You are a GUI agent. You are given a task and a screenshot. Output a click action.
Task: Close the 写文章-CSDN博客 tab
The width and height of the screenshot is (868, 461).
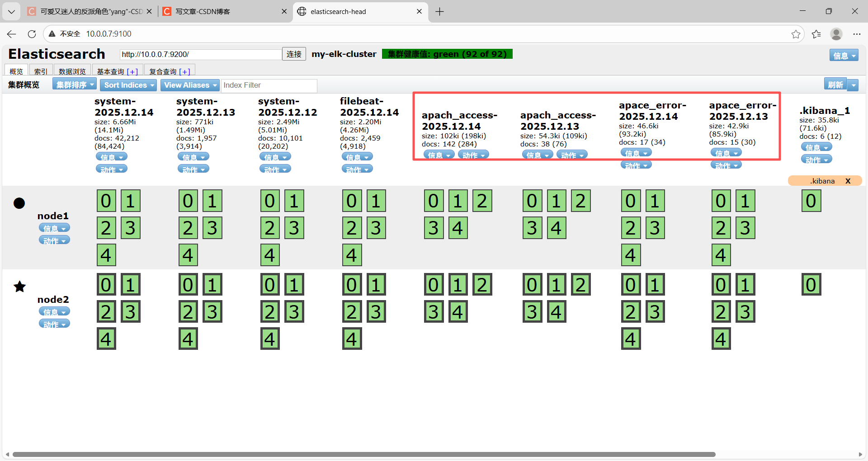(284, 12)
